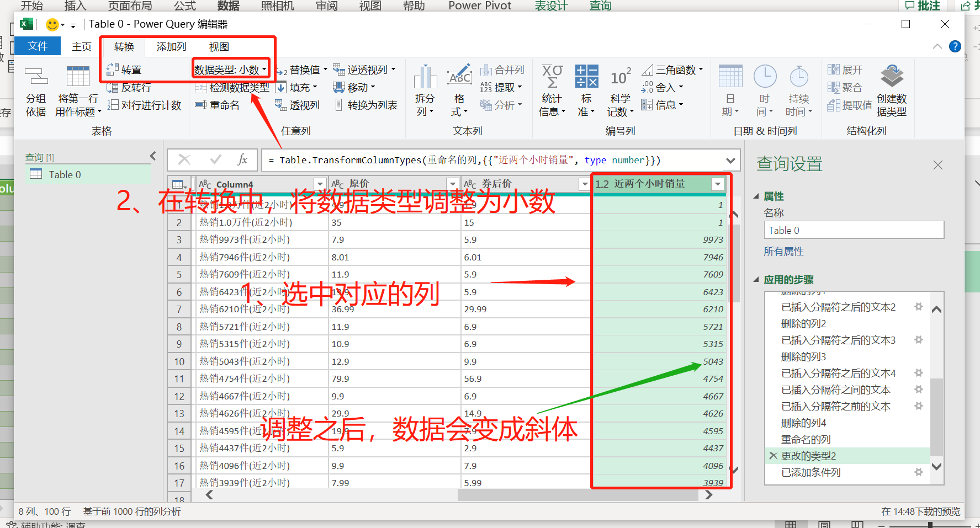Viewport: 980px width, 528px height.
Task: Click the Rename (重命名) column icon
Action: [201, 105]
